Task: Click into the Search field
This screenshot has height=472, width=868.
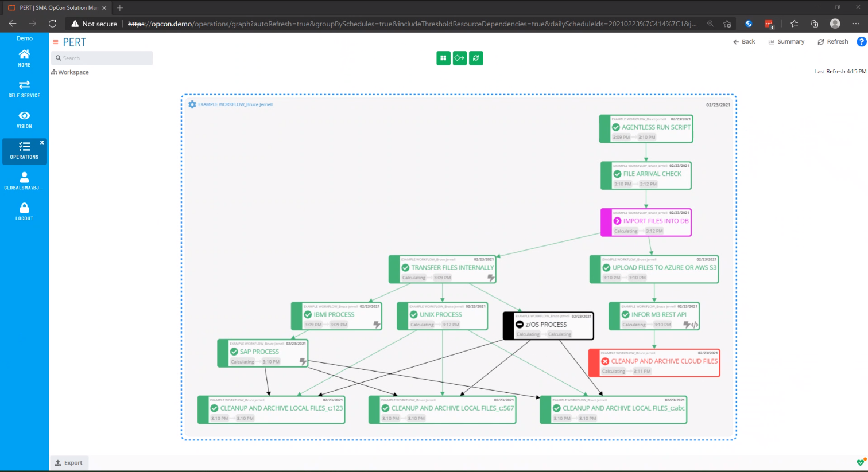Action: [102, 58]
